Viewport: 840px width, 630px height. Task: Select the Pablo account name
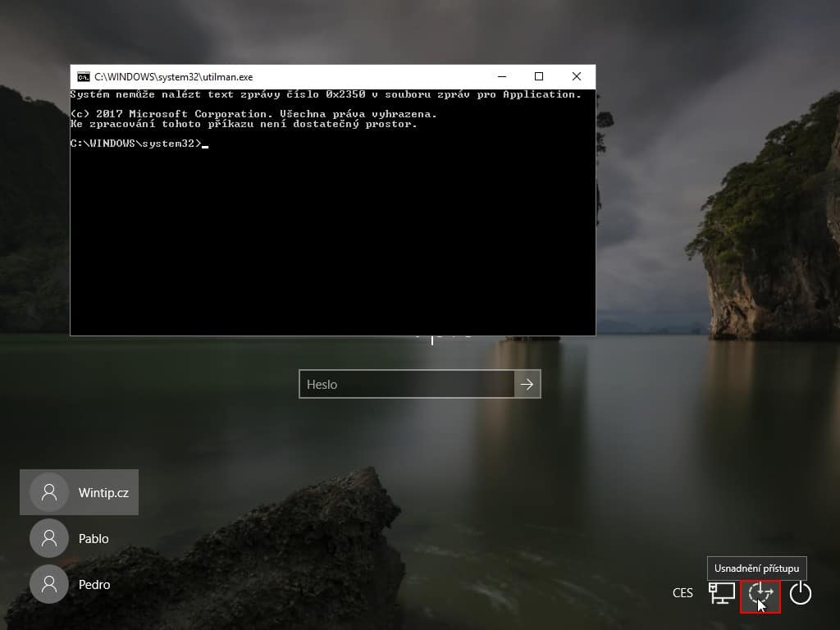[94, 539]
